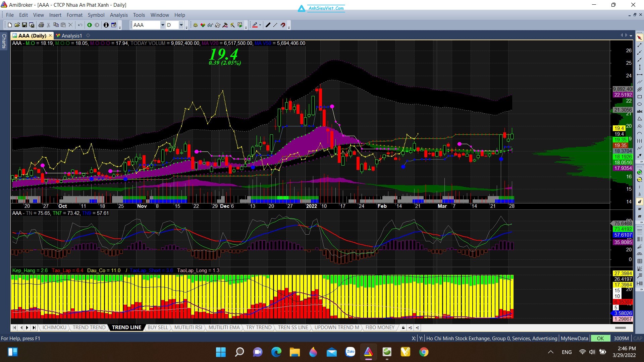Image resolution: width=644 pixels, height=362 pixels.
Task: Click the symbol information icon
Action: tap(106, 25)
